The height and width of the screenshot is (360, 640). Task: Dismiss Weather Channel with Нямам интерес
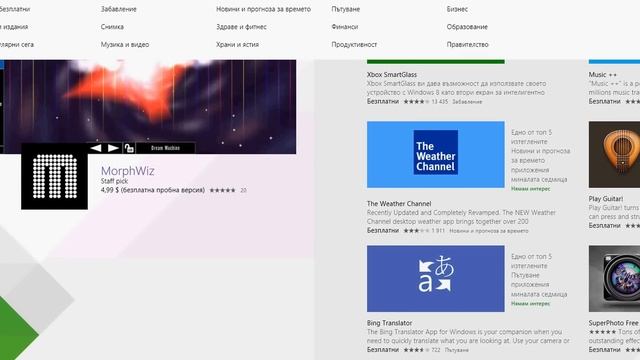531,189
